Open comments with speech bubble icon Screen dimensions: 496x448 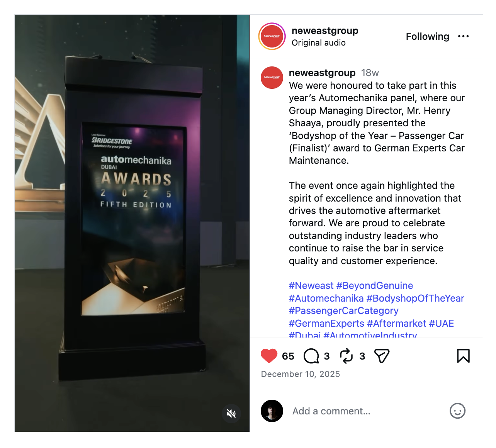click(311, 356)
